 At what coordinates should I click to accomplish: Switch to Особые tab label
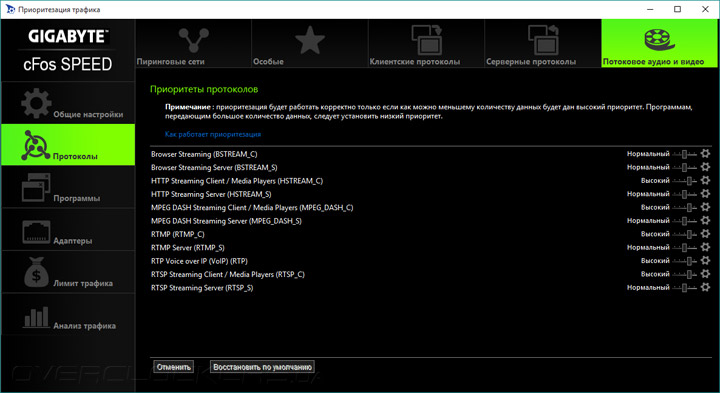(x=268, y=62)
